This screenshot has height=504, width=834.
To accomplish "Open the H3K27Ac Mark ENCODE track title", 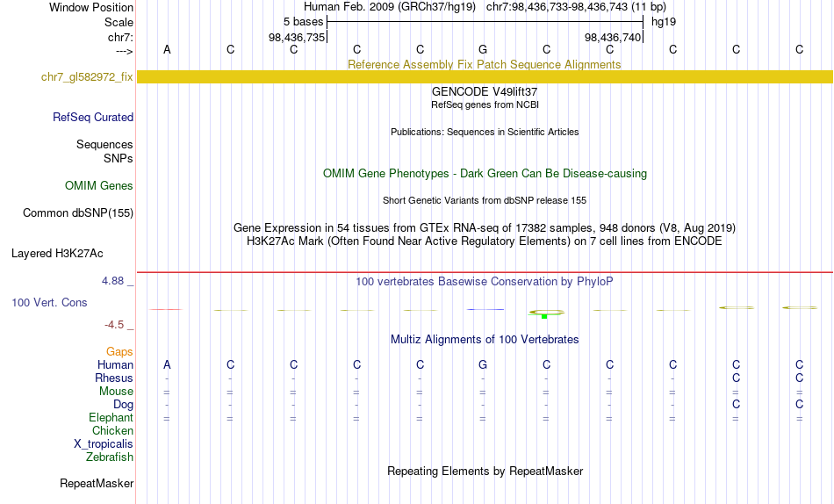I will 485,241.
